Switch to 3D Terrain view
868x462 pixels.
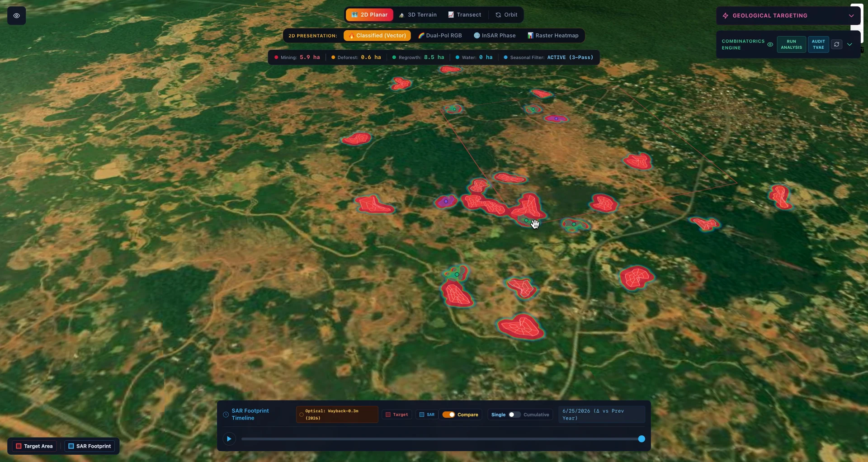[418, 15]
